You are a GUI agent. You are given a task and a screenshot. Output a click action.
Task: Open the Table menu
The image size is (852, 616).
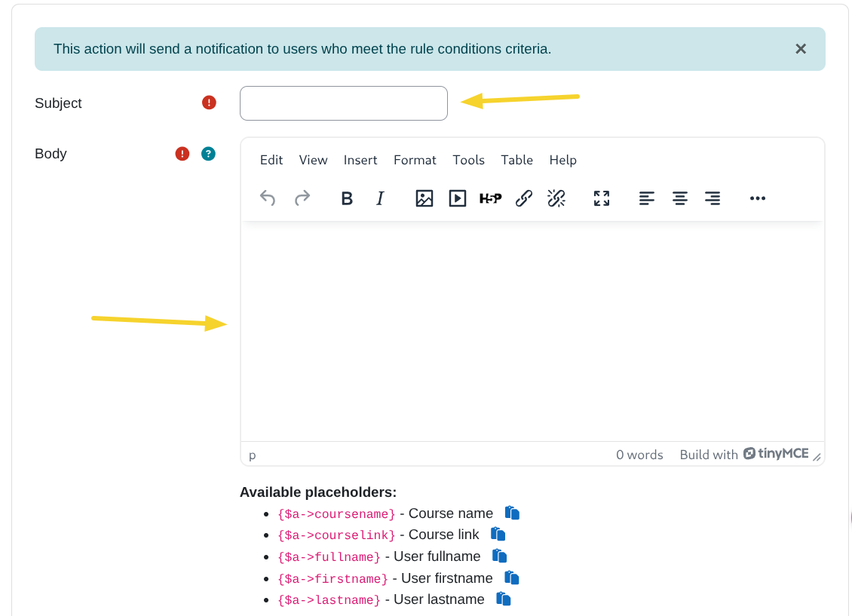[516, 160]
